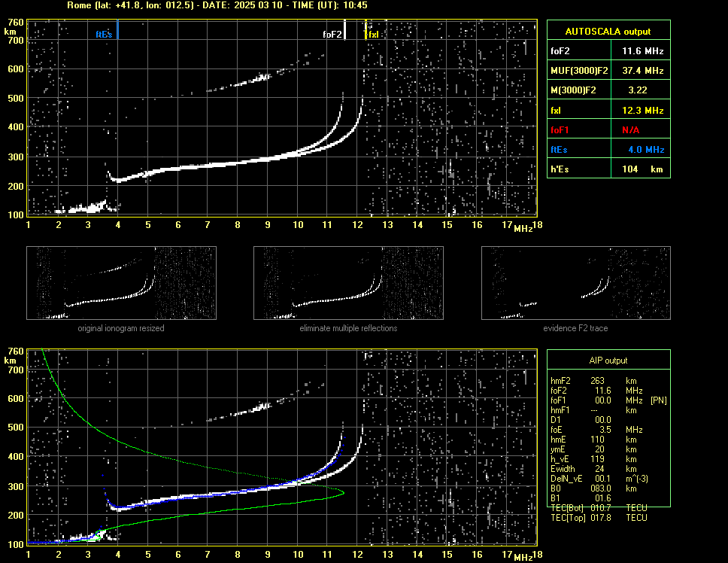
Task: Click the 'AIP output' header
Action: coord(608,361)
